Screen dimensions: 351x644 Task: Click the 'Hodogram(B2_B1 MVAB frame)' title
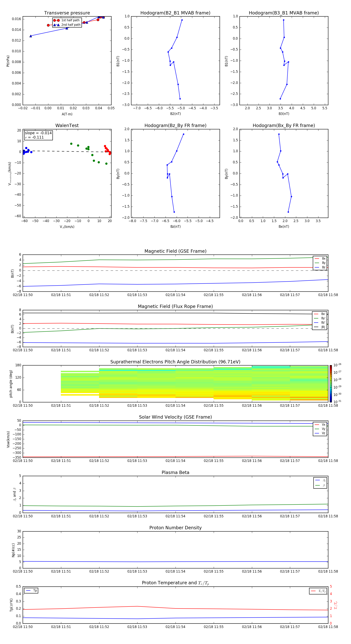click(175, 13)
